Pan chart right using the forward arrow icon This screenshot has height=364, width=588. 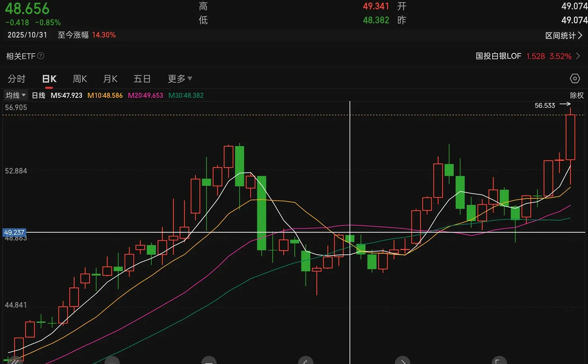(x=403, y=361)
